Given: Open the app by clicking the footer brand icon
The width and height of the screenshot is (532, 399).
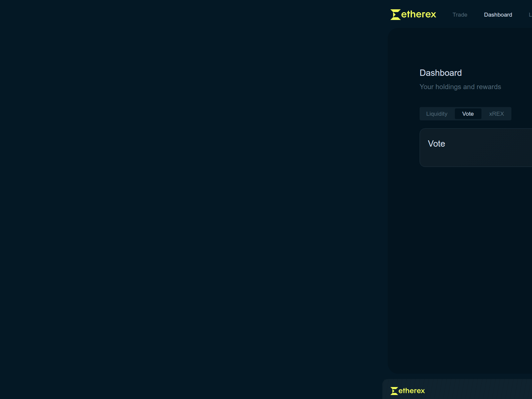Looking at the screenshot, I should pos(394,391).
